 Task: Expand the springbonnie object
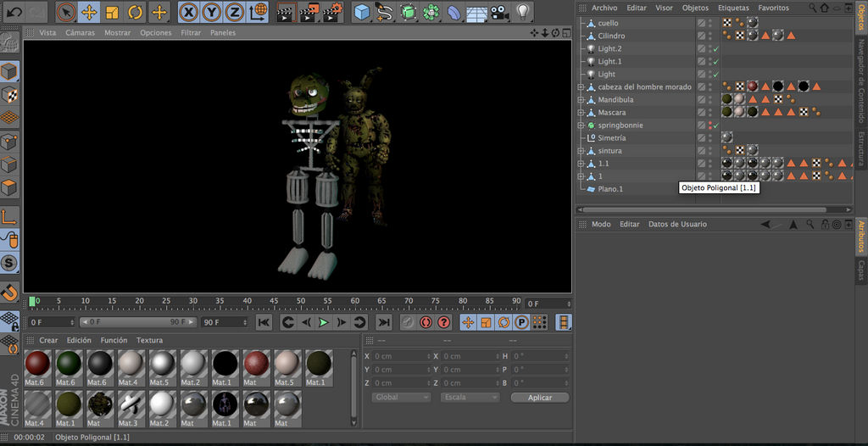point(581,125)
